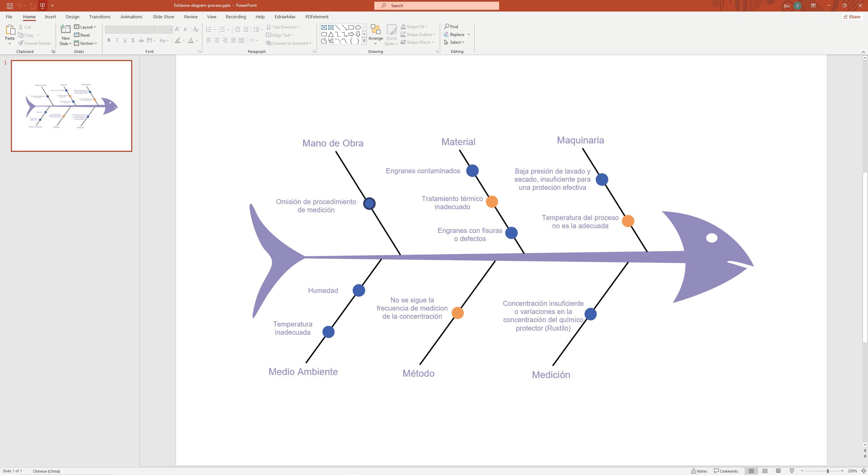The height and width of the screenshot is (475, 868).
Task: Click the Share button
Action: (x=852, y=17)
